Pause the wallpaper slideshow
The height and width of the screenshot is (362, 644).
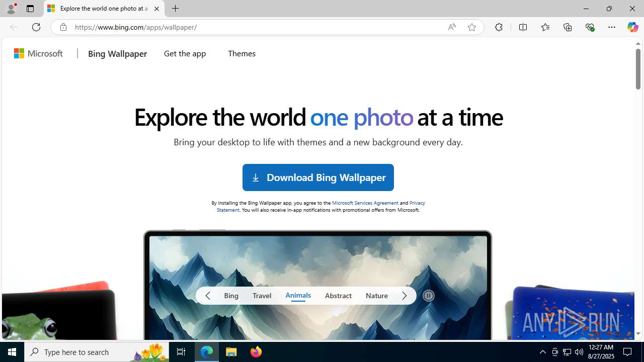pos(429,296)
